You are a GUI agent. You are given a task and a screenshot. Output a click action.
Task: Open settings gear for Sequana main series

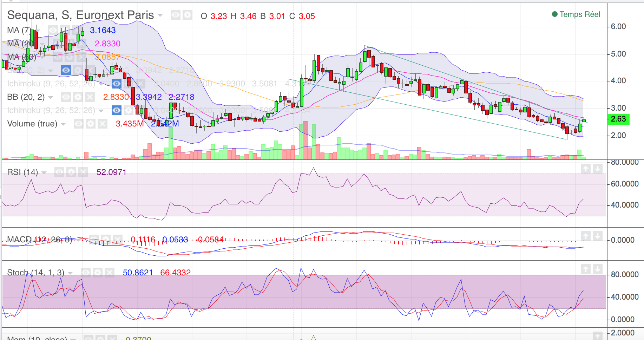pos(188,15)
